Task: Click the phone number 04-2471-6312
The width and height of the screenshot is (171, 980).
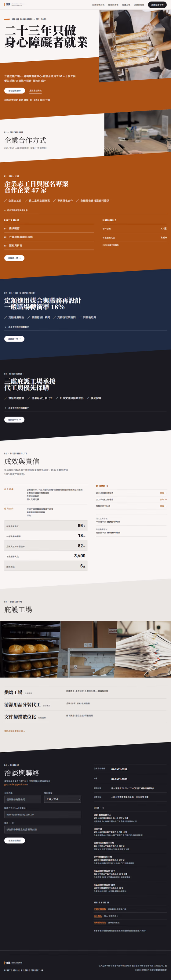Action: point(119,769)
